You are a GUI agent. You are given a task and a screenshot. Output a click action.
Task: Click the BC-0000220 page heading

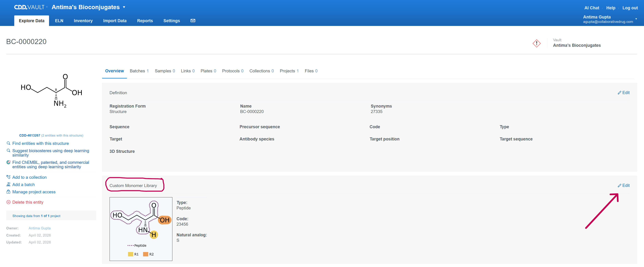(x=26, y=42)
